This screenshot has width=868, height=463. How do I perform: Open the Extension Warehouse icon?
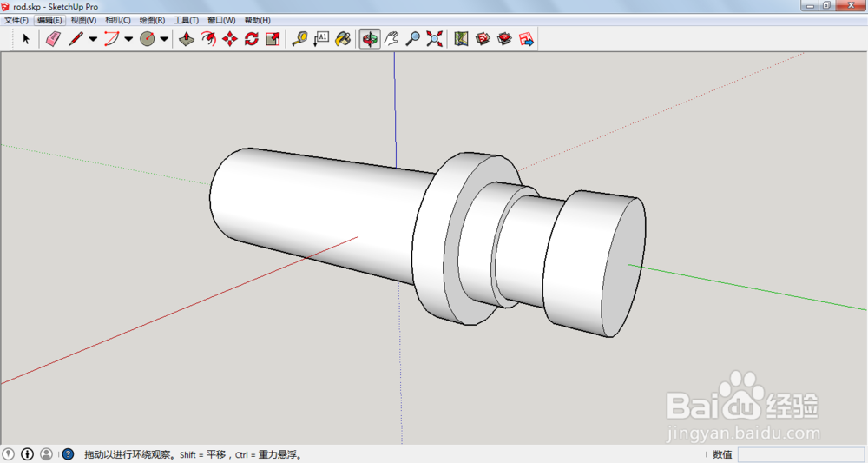click(x=504, y=39)
